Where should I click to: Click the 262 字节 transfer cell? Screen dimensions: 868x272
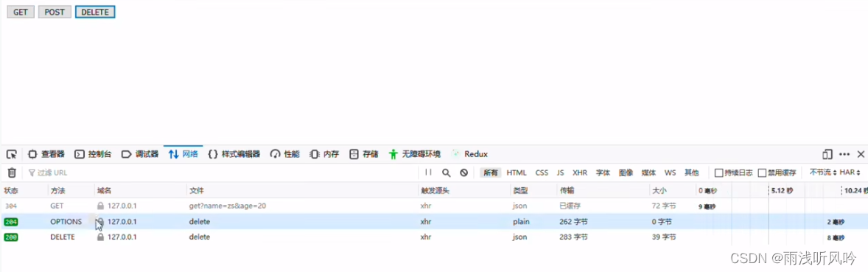click(x=573, y=222)
